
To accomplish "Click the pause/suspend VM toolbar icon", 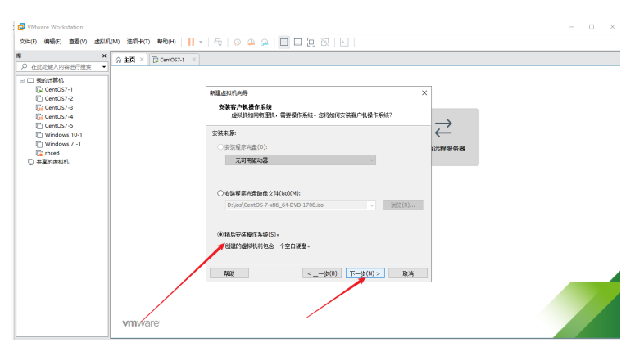I will (191, 43).
